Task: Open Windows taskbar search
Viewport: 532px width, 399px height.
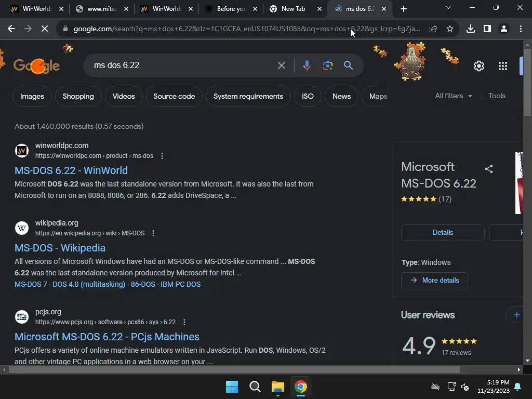Action: [x=255, y=387]
